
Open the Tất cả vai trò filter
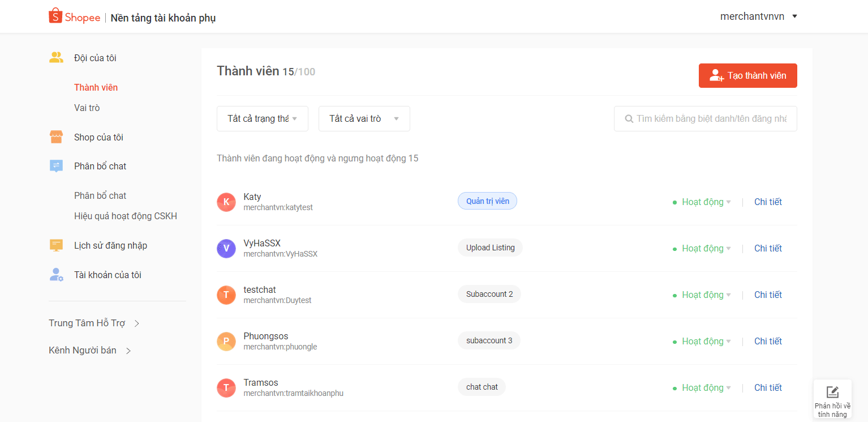364,119
